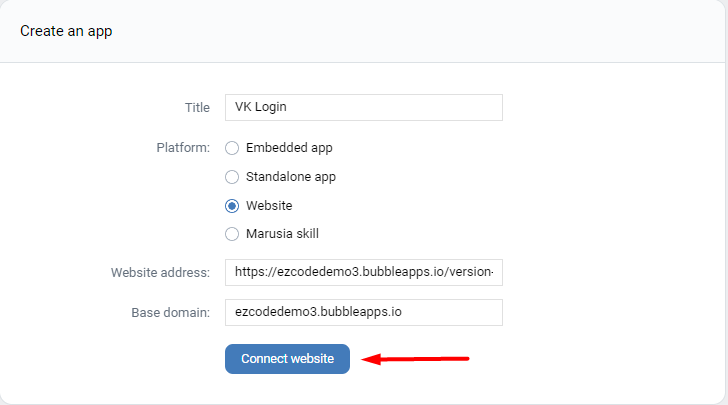
Task: Focus the Website address input field
Action: [363, 272]
